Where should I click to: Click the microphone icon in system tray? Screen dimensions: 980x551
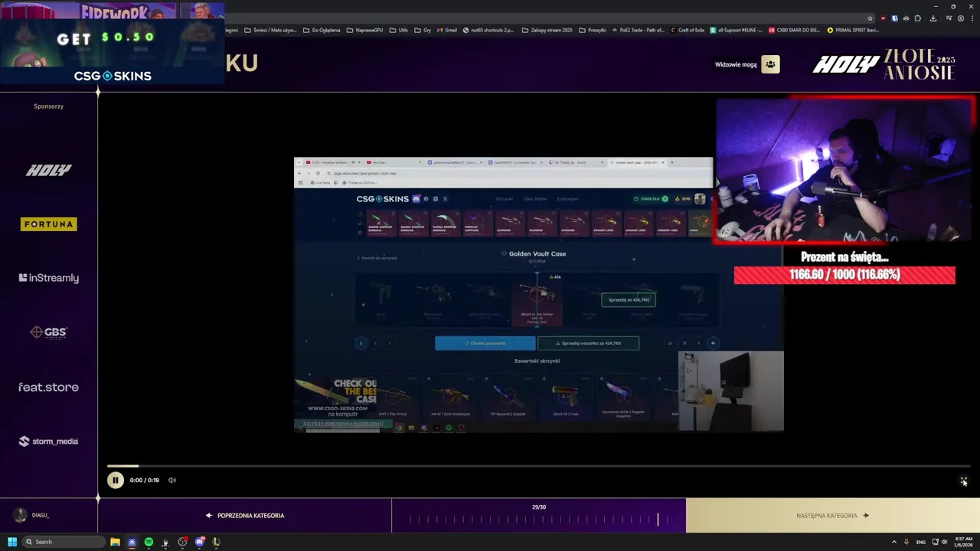coord(906,542)
